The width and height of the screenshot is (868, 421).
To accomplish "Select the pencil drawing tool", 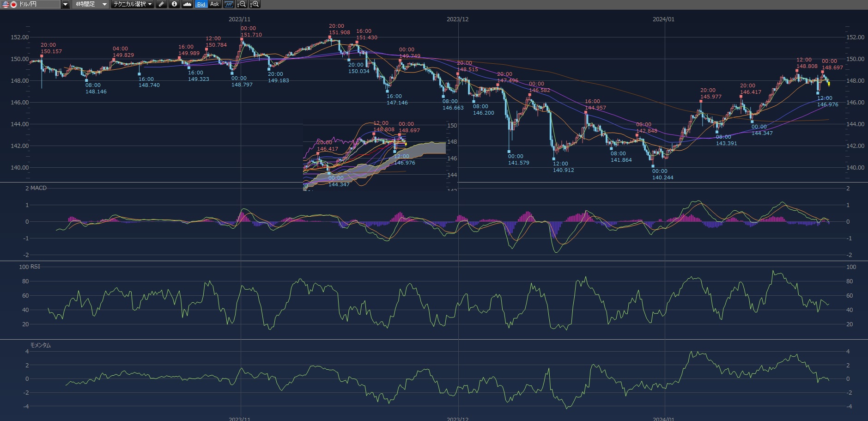I will (x=161, y=4).
